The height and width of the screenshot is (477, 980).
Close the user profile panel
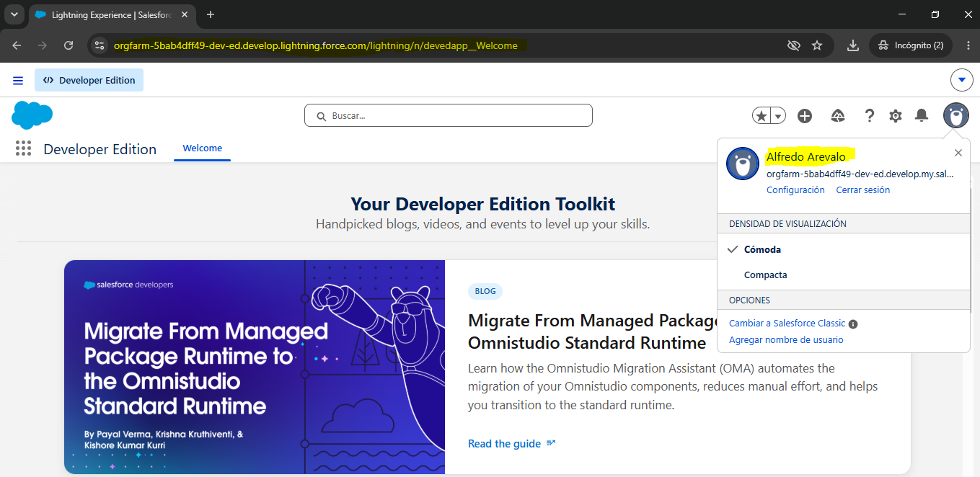(x=958, y=153)
